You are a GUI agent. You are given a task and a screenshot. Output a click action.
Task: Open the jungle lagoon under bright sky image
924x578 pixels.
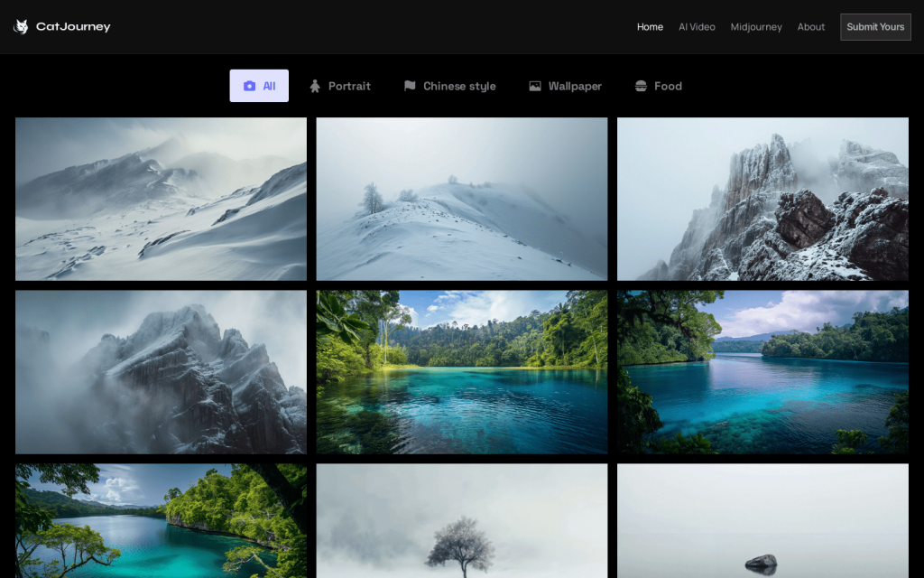[x=461, y=371]
